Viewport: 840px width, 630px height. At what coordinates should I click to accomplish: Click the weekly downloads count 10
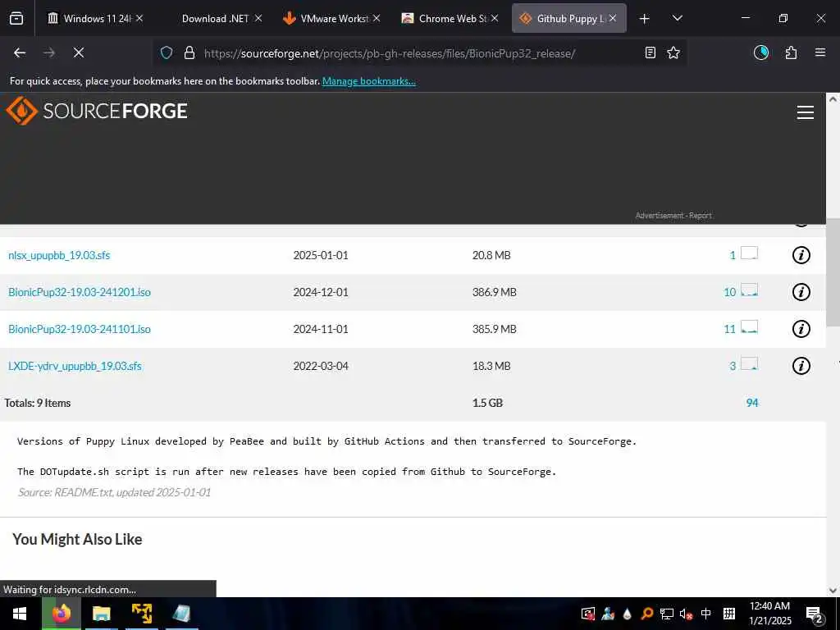point(729,293)
